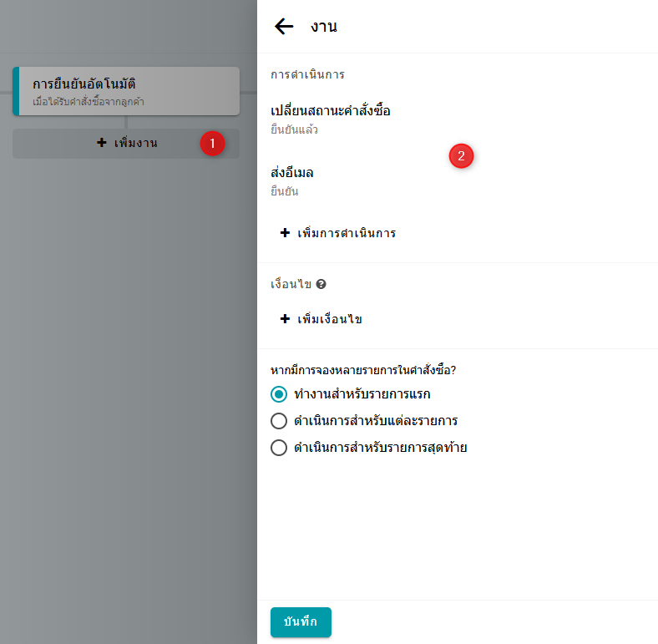Click the help question mark next to เงื่อนไข
The image size is (658, 644).
pyautogui.click(x=321, y=285)
